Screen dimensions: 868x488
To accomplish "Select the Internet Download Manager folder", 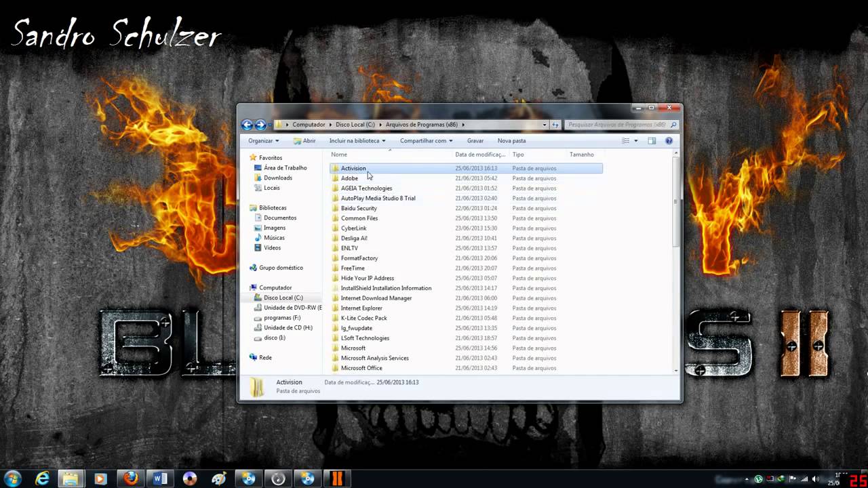I will [x=376, y=298].
